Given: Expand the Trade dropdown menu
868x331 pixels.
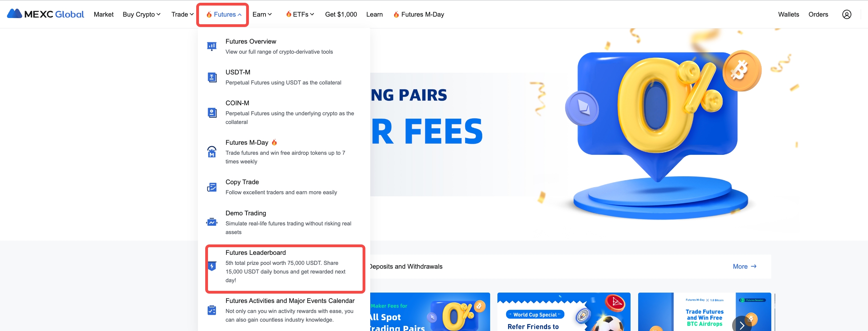Looking at the screenshot, I should click(182, 15).
